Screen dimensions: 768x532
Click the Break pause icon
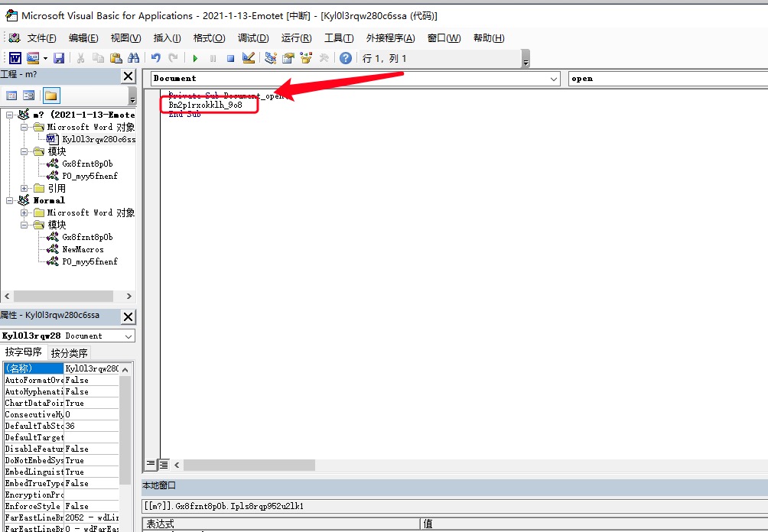pos(213,59)
